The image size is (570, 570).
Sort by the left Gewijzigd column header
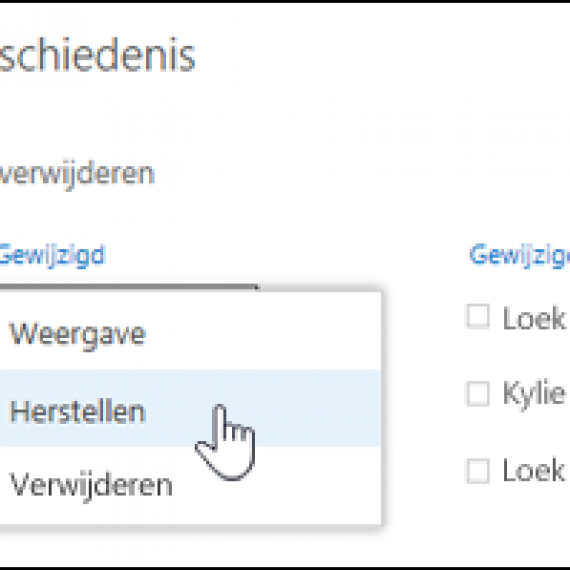click(x=52, y=255)
